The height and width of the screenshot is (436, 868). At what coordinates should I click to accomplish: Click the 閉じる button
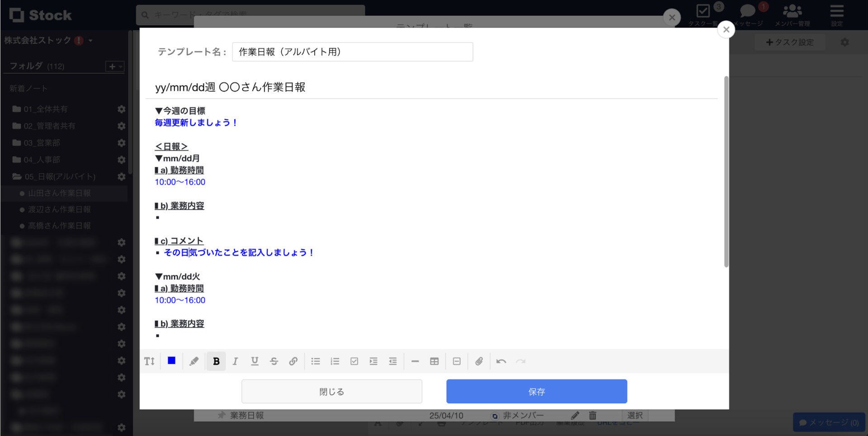332,391
